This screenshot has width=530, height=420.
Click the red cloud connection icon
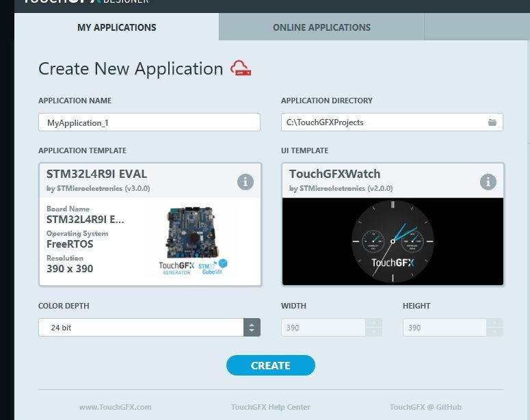click(x=241, y=68)
